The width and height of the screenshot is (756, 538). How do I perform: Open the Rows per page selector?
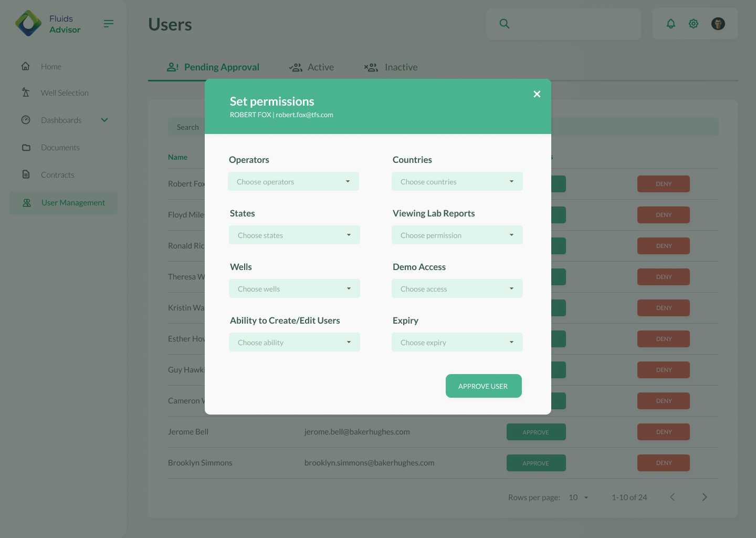tap(579, 498)
